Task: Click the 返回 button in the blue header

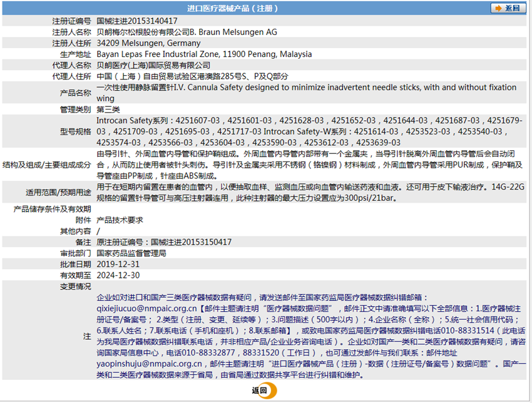Action: (x=508, y=8)
